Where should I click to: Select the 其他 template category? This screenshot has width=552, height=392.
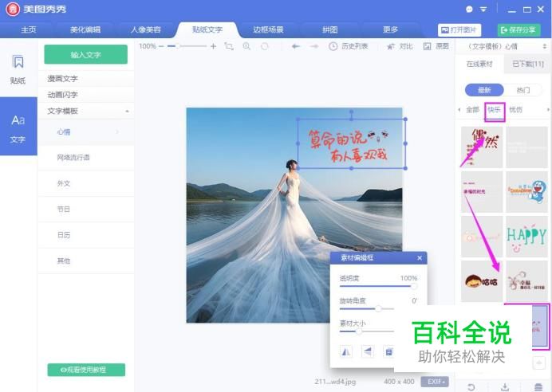(x=85, y=261)
